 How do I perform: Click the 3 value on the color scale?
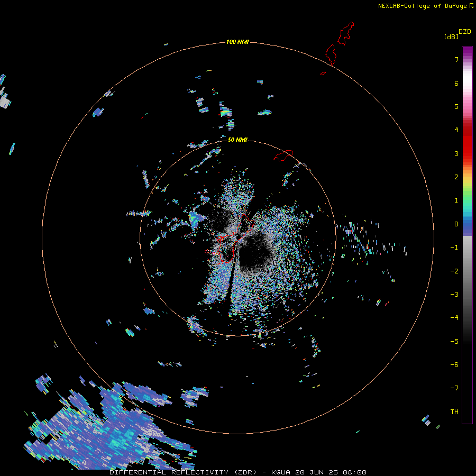click(456, 153)
